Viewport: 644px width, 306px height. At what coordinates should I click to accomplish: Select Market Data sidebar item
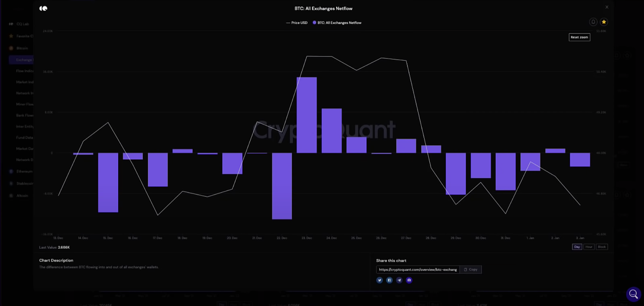[x=25, y=149]
